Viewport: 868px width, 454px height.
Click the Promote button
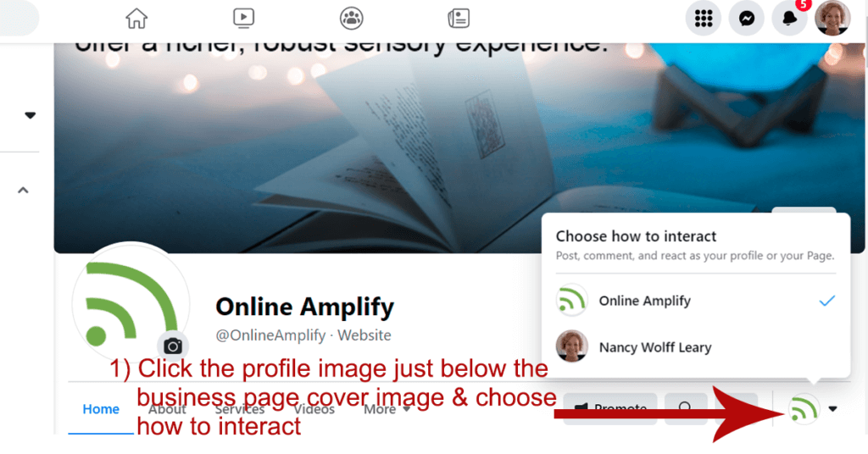[610, 408]
